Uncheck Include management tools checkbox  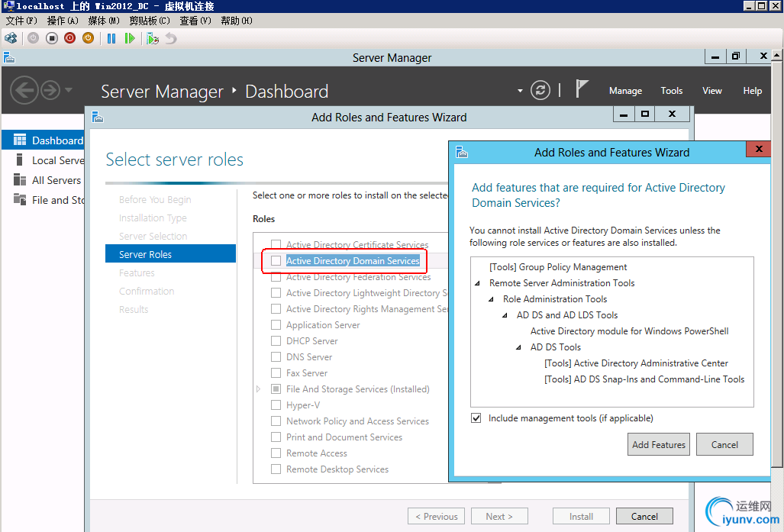476,418
